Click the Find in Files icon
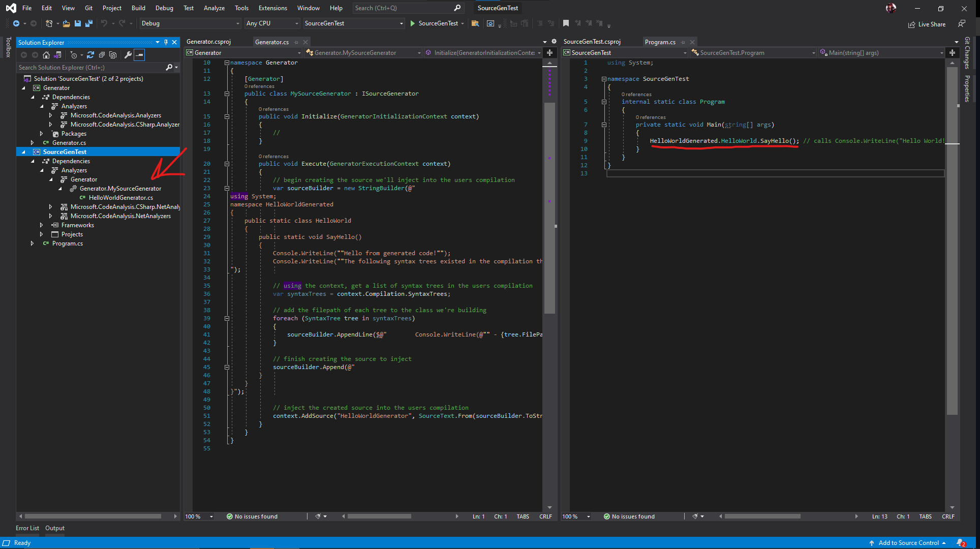Viewport: 980px width, 549px height. 475,23
